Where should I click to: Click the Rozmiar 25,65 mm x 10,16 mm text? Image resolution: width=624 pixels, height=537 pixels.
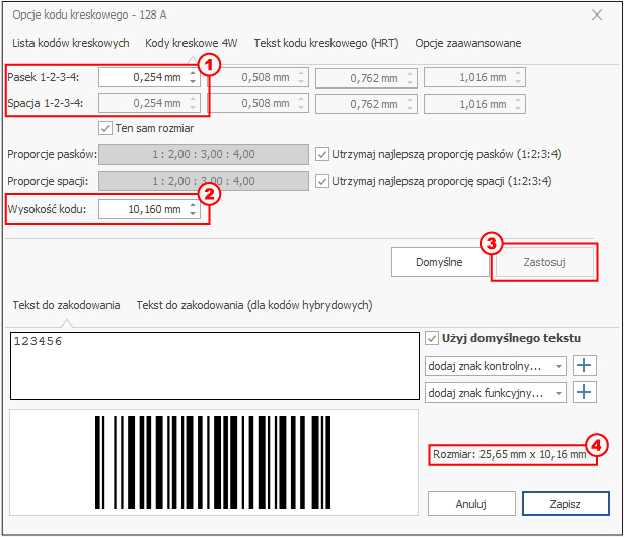tap(510, 454)
